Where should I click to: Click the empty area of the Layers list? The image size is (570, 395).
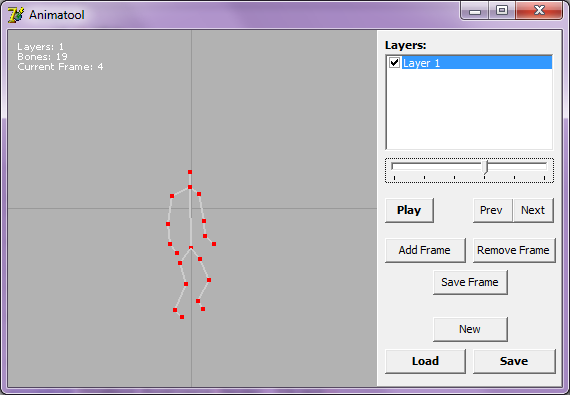(x=469, y=109)
